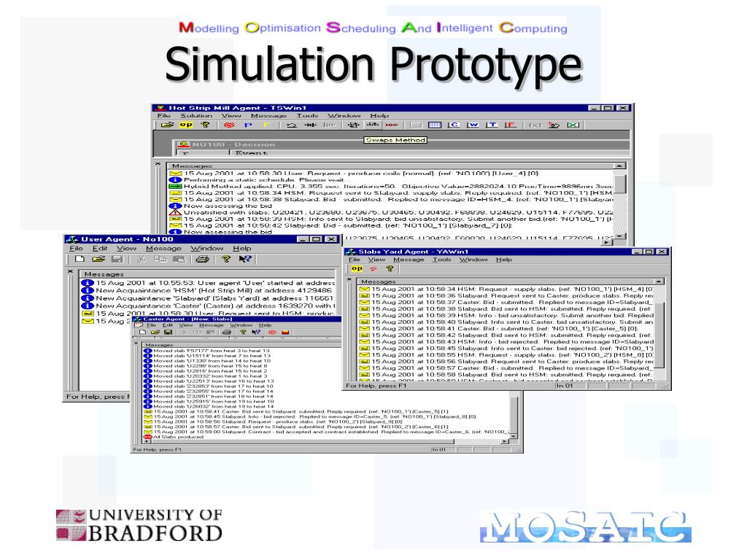Screen dimensions: 747x560
Task: Select 10:58:34 HSM Request line in Slabs Yard
Action: pos(506,289)
